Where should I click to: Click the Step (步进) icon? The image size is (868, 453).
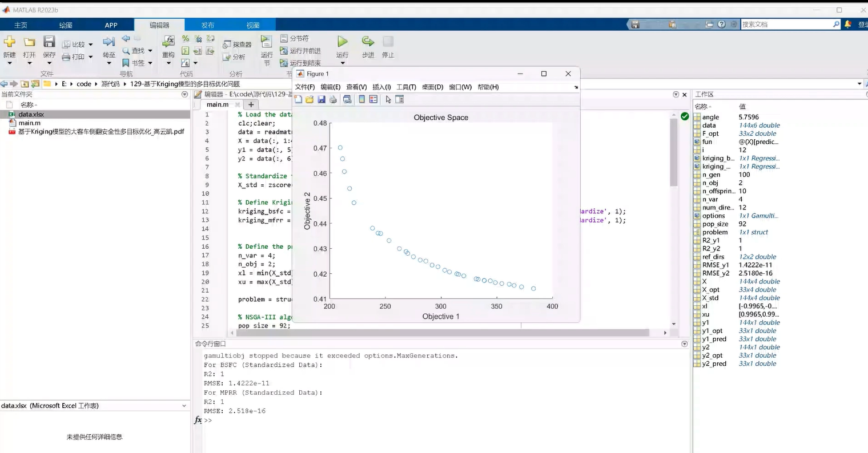pyautogui.click(x=368, y=42)
